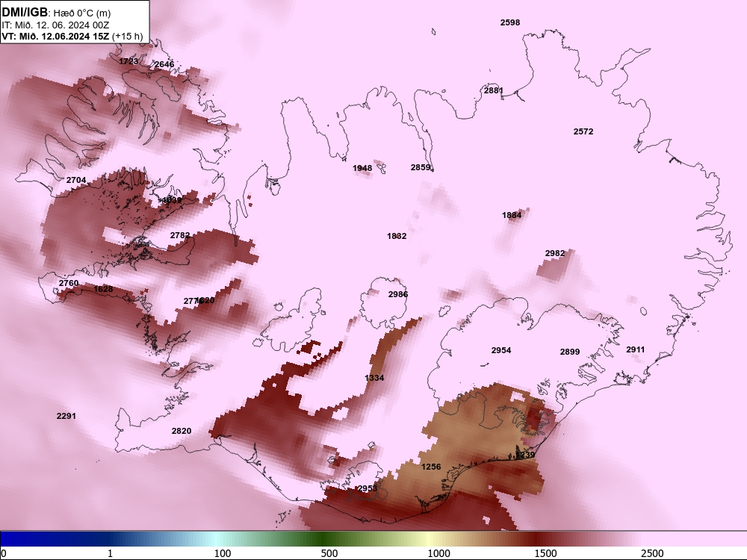This screenshot has height=560, width=747.
Task: Click the 2291 height value over the sea
Action: click(66, 416)
